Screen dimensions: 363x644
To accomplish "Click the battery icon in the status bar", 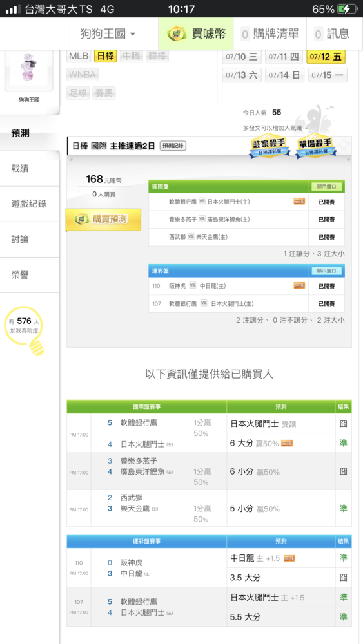I will click(x=346, y=9).
